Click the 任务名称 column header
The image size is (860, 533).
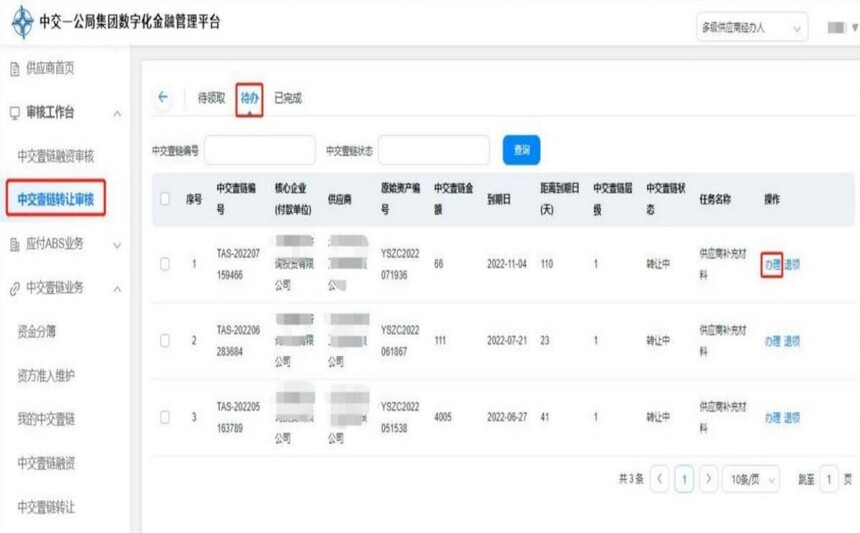pos(715,199)
